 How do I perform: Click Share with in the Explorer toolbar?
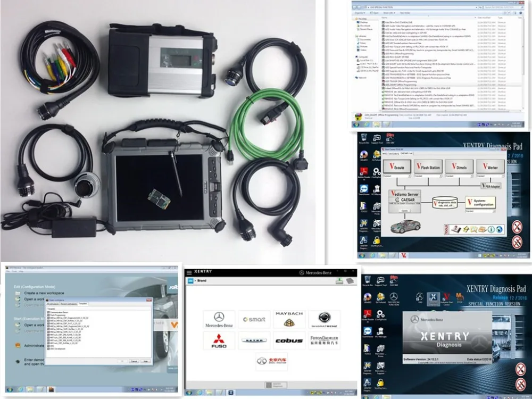(x=389, y=13)
